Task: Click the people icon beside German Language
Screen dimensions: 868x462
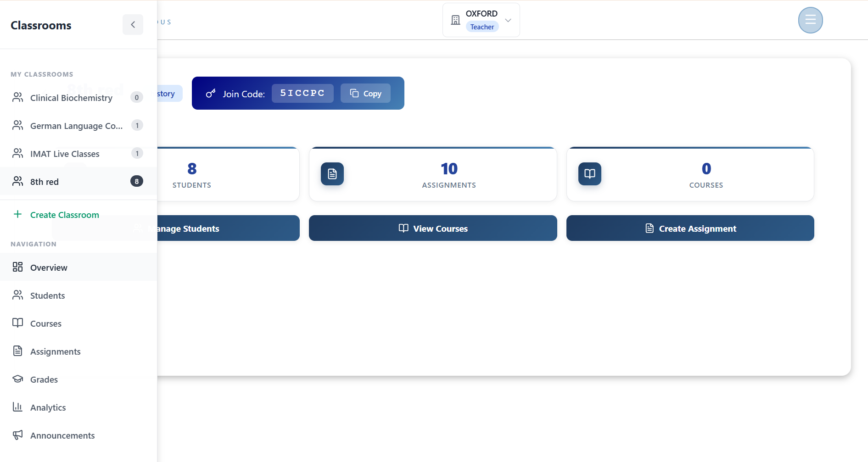Action: [17, 125]
